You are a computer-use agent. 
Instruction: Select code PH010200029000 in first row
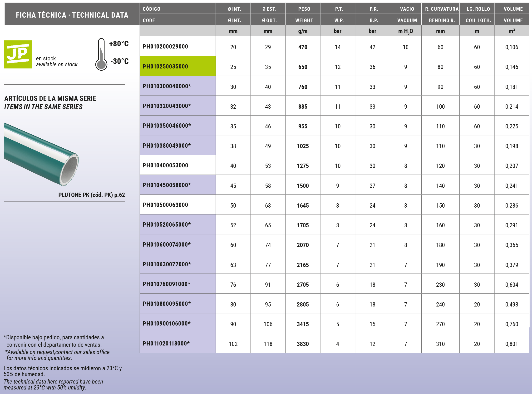coord(165,47)
